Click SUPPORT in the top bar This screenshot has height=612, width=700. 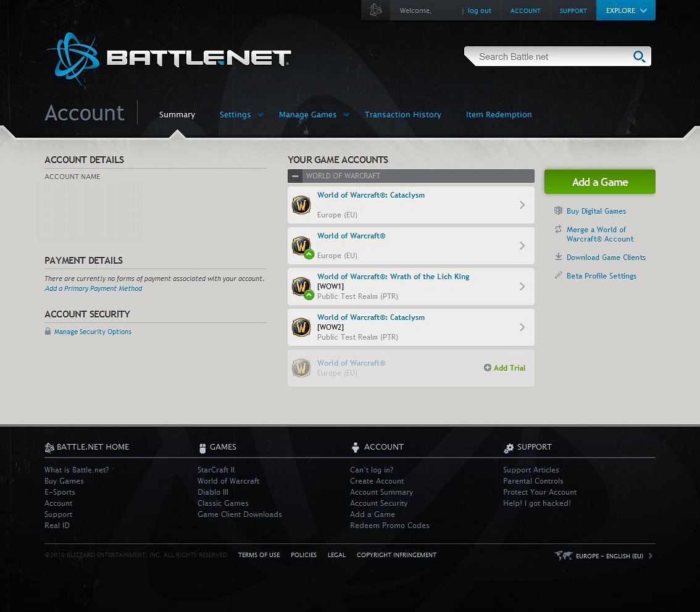[x=573, y=10]
